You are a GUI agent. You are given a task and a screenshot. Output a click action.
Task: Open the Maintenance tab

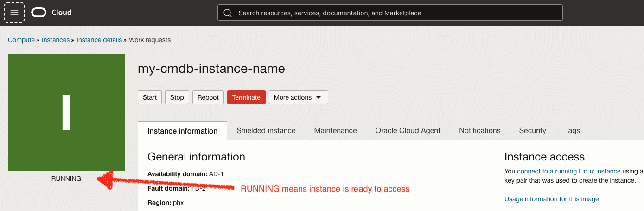coord(336,130)
